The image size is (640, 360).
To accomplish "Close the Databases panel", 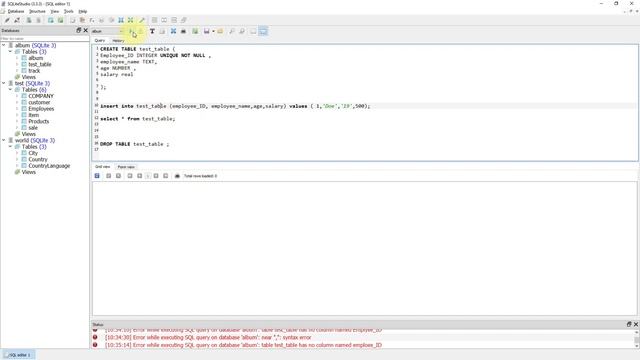I will 85,30.
